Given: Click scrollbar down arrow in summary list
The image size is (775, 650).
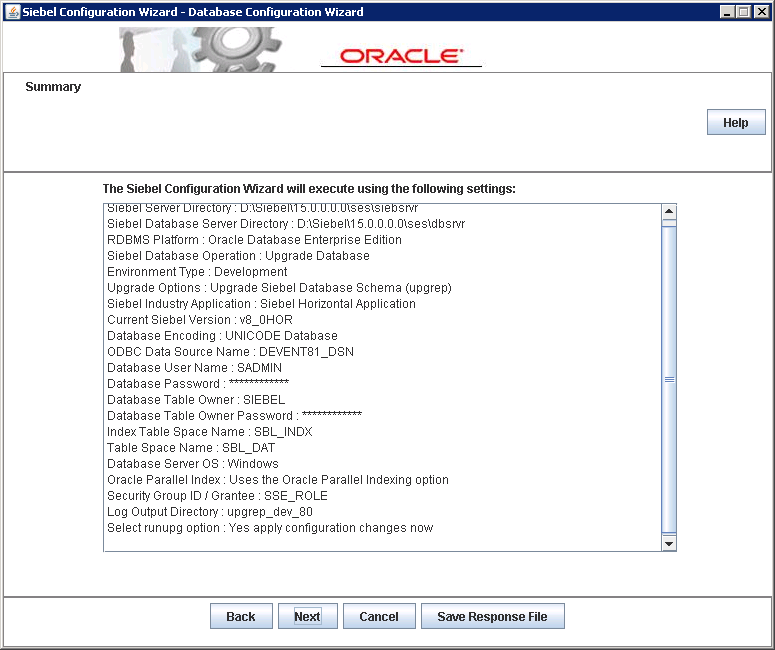Looking at the screenshot, I should [669, 544].
